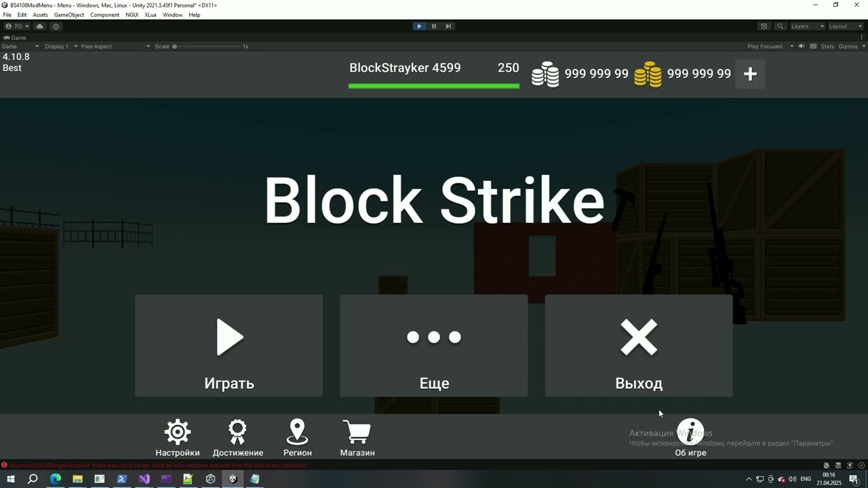Open Windows taskbar search
868x488 pixels.
33,479
